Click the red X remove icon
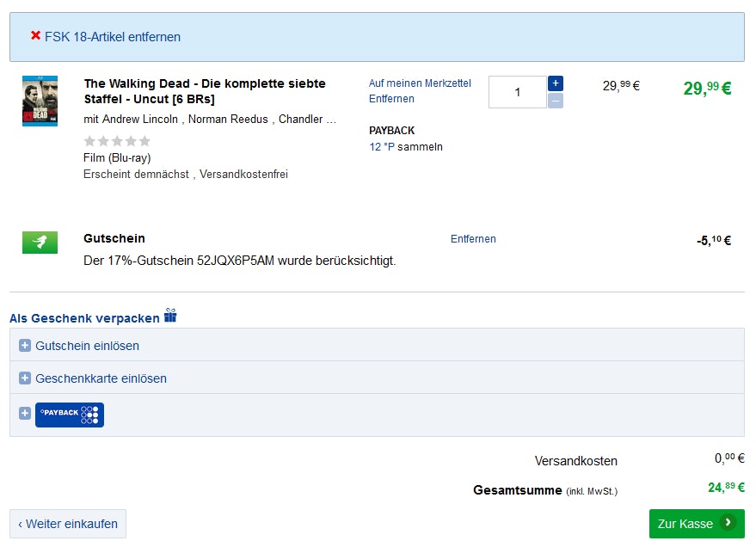Image resolution: width=756 pixels, height=541 pixels. 35,36
